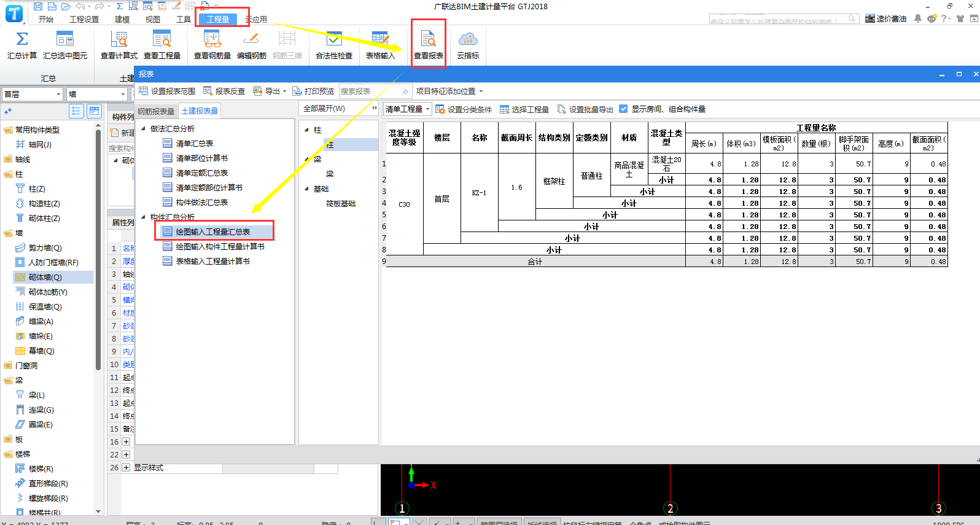Toggle 显示房间、组合构件量 checkbox
The width and height of the screenshot is (980, 525).
[623, 109]
